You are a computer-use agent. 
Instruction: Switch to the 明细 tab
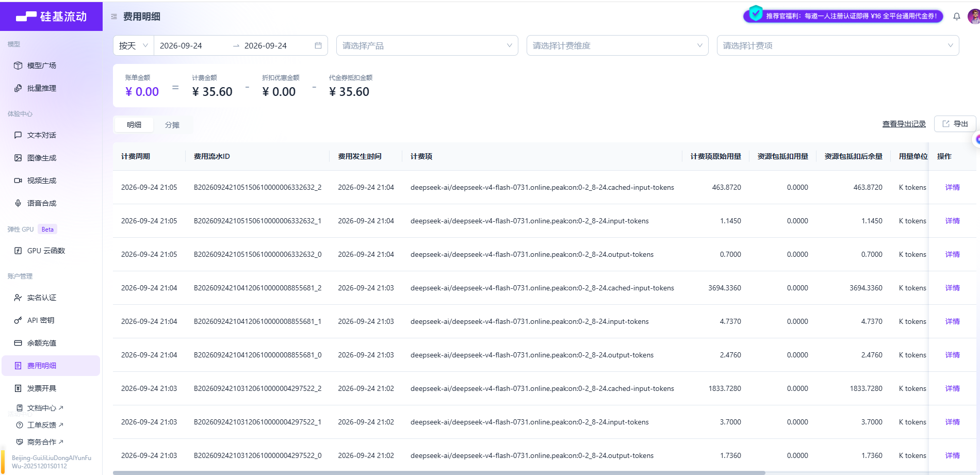pyautogui.click(x=134, y=125)
